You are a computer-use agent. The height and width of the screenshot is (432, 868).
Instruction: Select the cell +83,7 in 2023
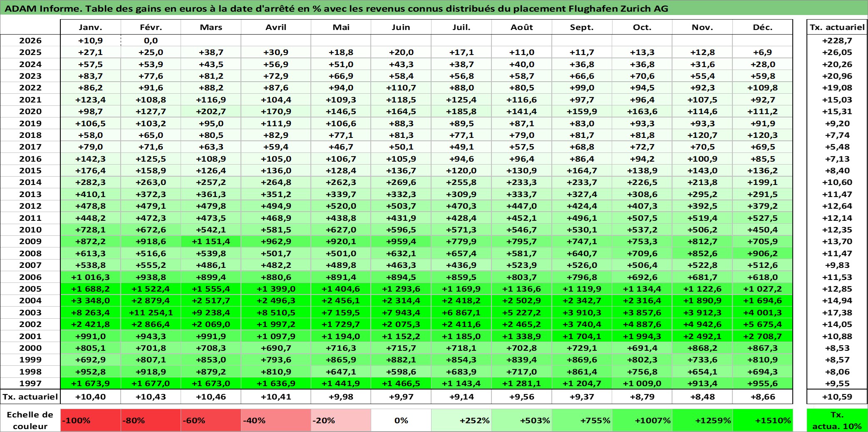point(90,76)
